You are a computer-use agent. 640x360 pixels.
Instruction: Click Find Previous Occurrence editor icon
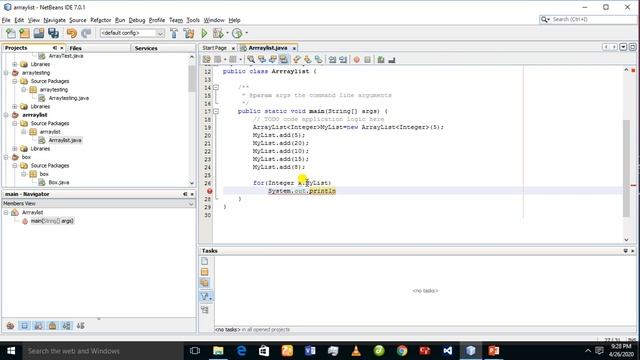[262, 60]
